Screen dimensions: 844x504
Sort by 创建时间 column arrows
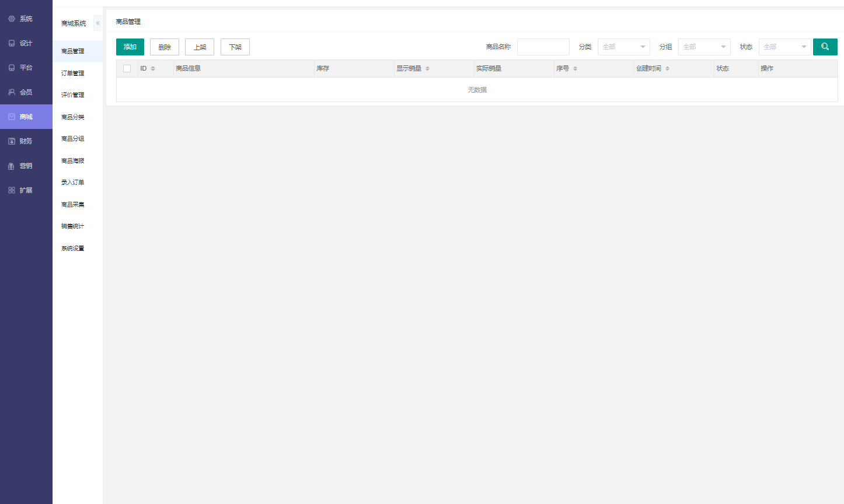(667, 69)
